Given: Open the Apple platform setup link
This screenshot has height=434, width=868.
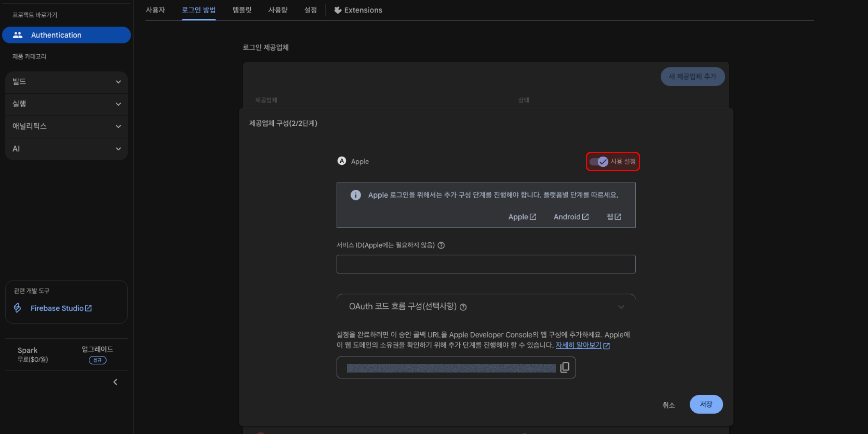Looking at the screenshot, I should coord(522,217).
